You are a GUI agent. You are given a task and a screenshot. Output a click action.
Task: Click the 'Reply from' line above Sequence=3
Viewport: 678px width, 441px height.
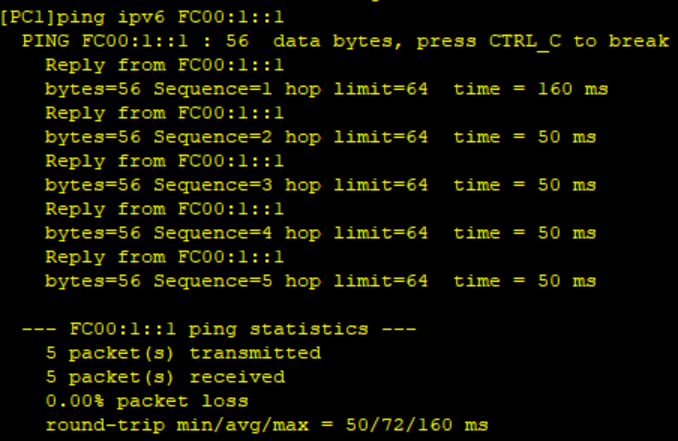164,161
